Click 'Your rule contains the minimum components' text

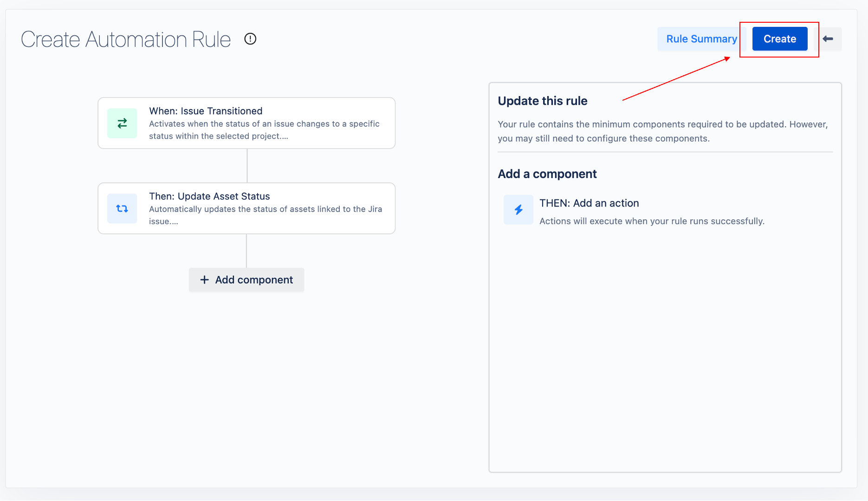(x=662, y=131)
